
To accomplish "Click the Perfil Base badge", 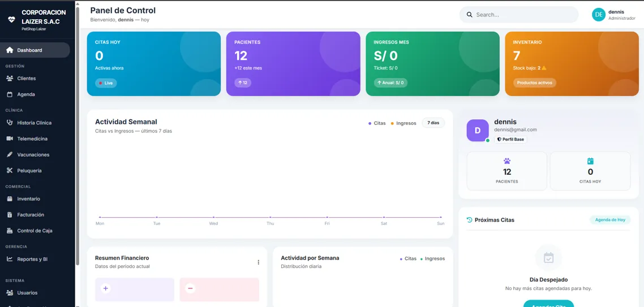I will coord(510,140).
